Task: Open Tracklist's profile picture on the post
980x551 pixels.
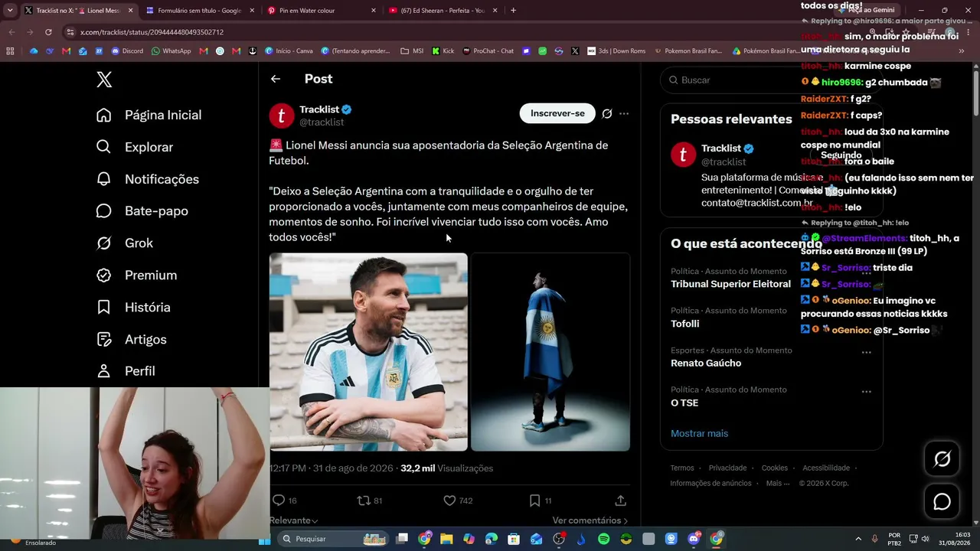Action: coord(282,116)
